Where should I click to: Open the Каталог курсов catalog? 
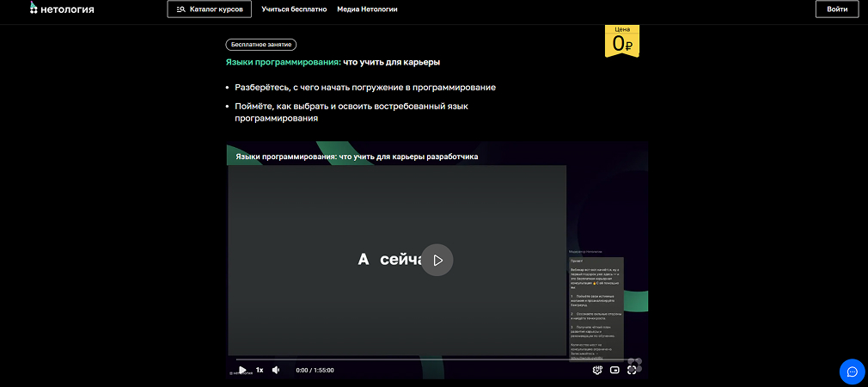point(209,9)
